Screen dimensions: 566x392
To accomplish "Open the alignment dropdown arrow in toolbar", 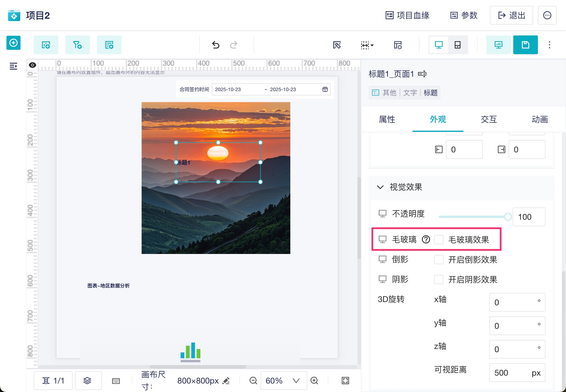I will pos(372,45).
